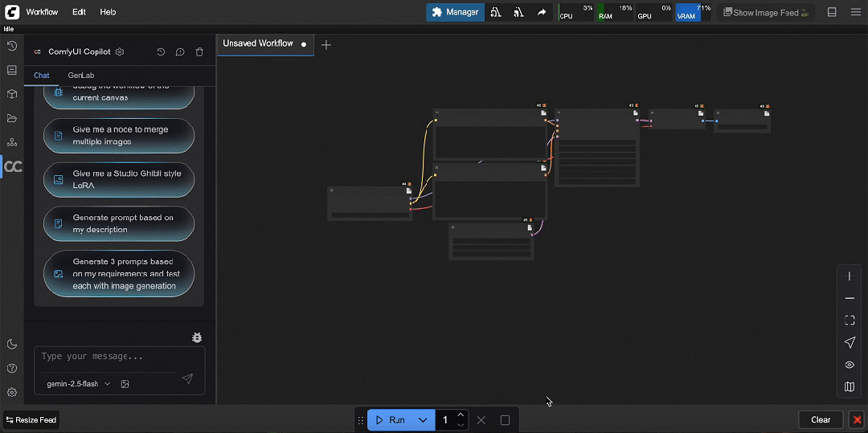Click the stop square icon in run bar

[x=505, y=420]
